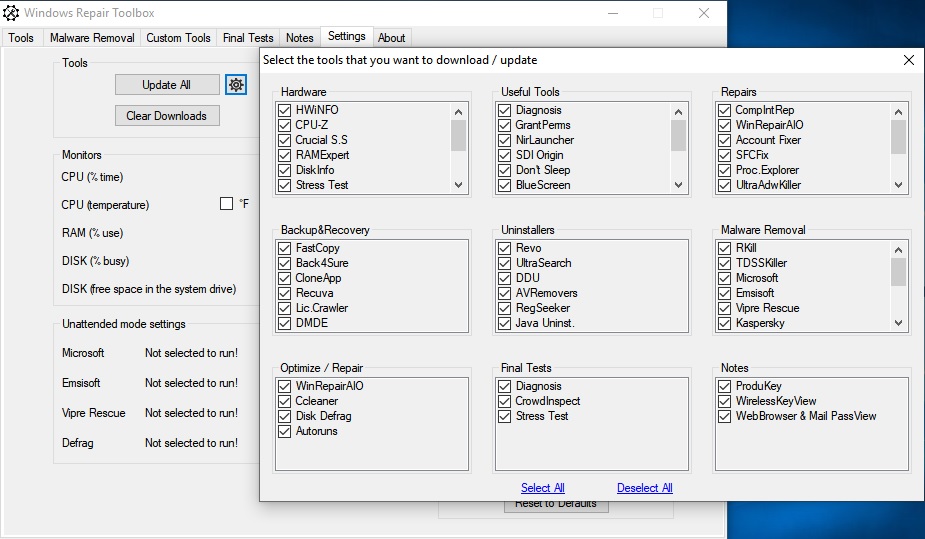
Task: Toggle the NirLauncher checkbox
Action: pyautogui.click(x=504, y=140)
